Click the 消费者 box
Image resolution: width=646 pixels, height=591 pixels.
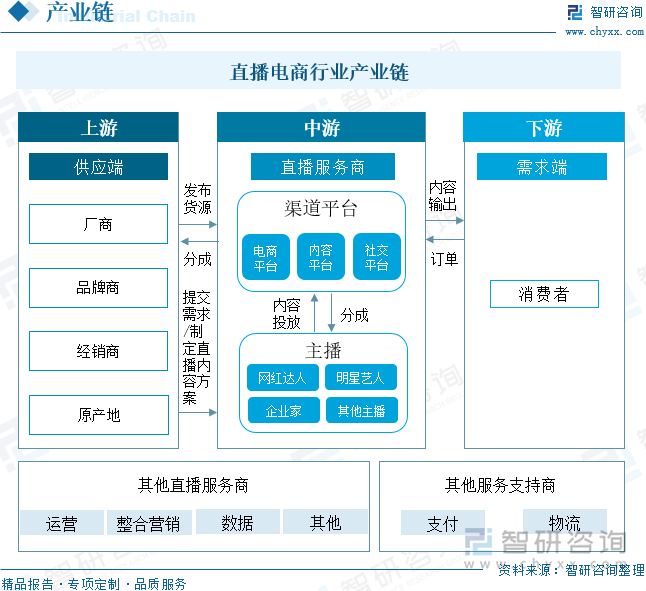543,294
